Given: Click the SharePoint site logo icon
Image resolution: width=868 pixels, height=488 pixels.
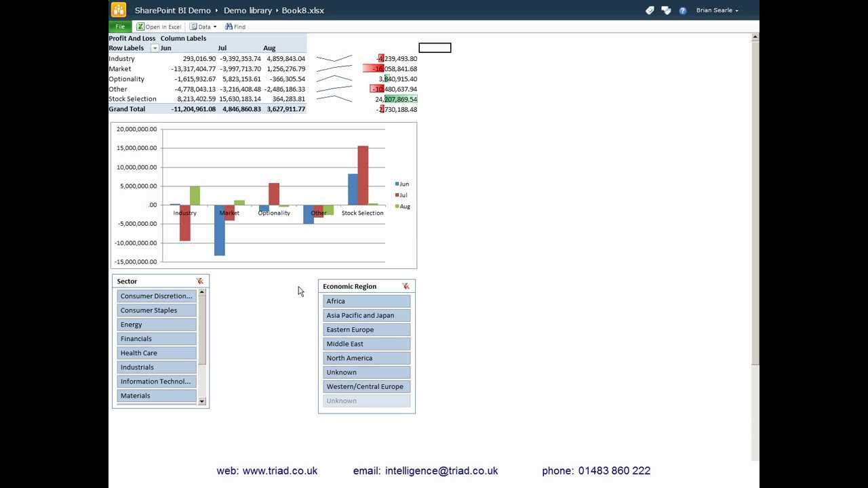Looking at the screenshot, I should (119, 9).
